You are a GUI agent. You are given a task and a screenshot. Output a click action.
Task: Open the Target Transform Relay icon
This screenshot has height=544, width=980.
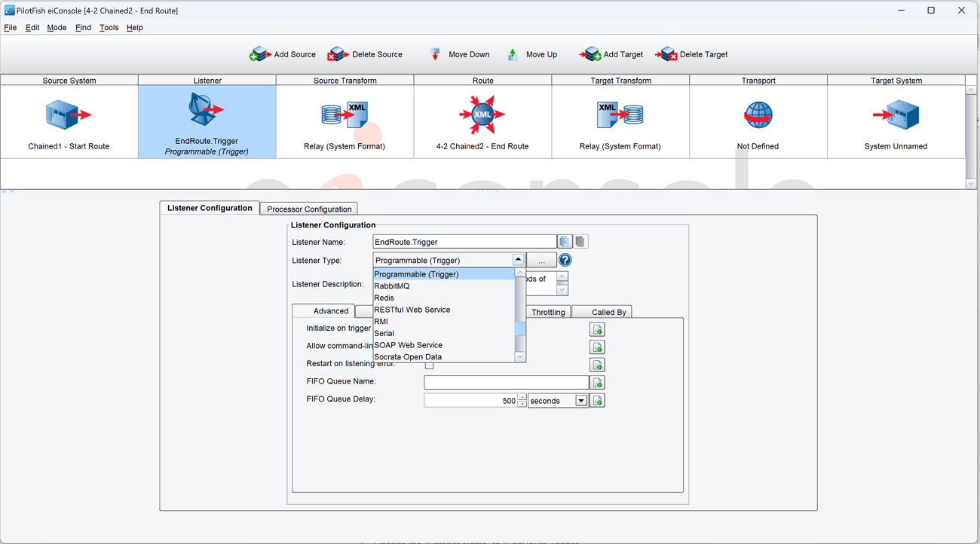[x=620, y=115]
